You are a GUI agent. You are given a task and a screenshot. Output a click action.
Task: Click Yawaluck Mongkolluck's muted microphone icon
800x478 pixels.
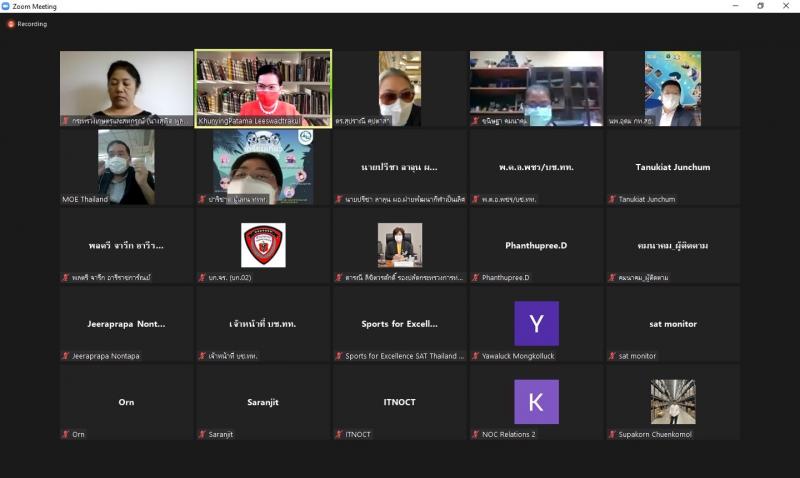pos(476,356)
